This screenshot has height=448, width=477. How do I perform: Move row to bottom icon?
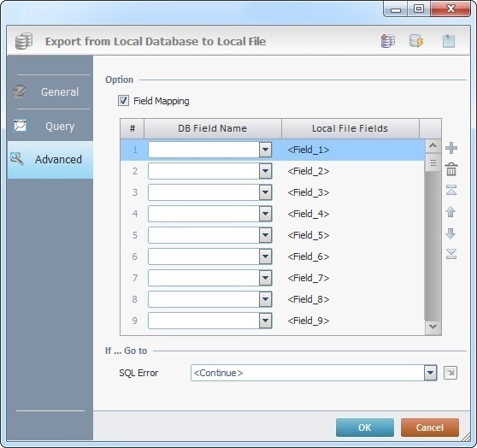[451, 254]
